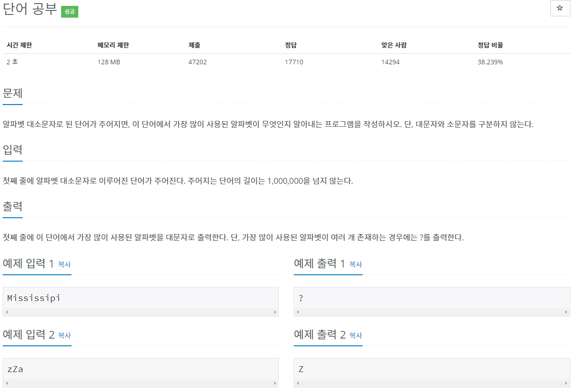This screenshot has width=573, height=392.
Task: Click the input description mentioning 1,000,000
Action: pos(177,181)
